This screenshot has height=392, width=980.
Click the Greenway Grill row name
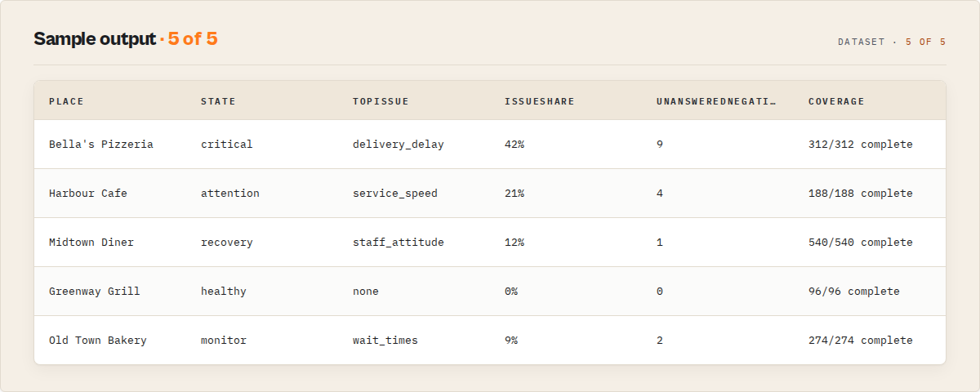click(x=95, y=292)
